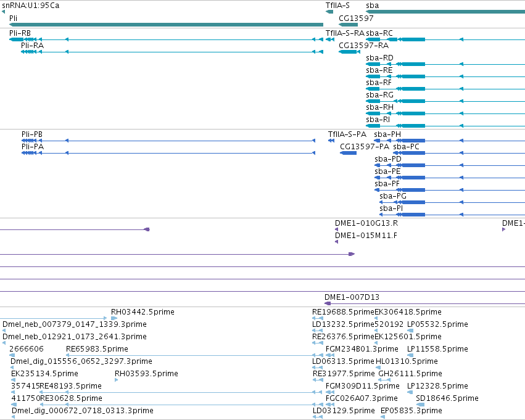Click Dmel_neb_007379_0147_1339.3prime feature
Screen dimensions: 525x420
(4, 331)
